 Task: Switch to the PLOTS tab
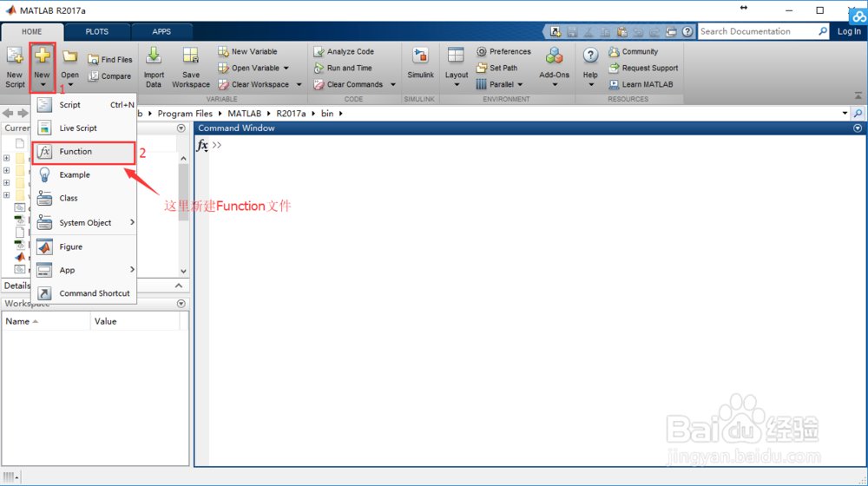tap(97, 31)
